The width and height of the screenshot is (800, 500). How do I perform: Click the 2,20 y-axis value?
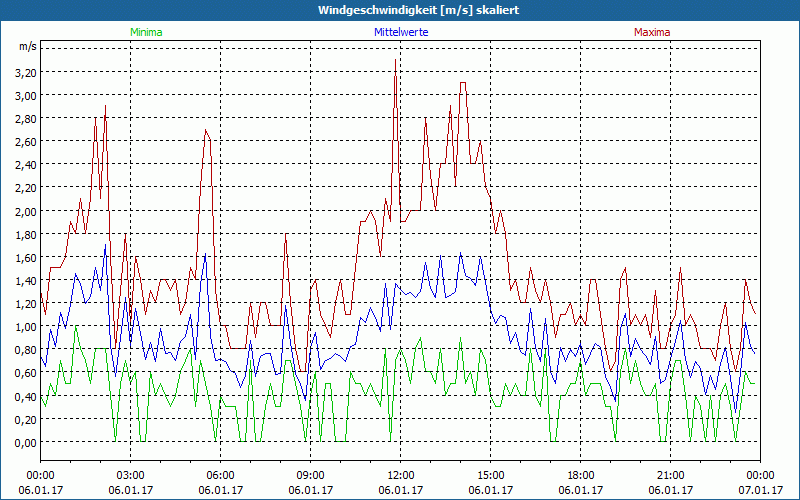click(x=26, y=188)
